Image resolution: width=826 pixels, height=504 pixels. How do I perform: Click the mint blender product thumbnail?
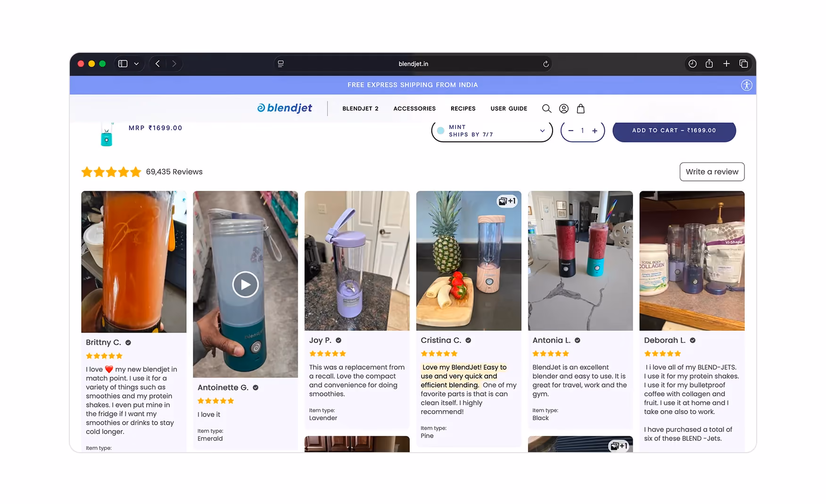point(107,135)
